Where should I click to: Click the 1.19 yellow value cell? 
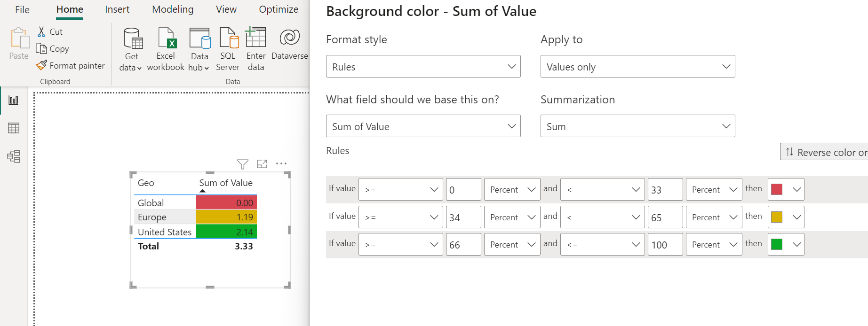(226, 217)
